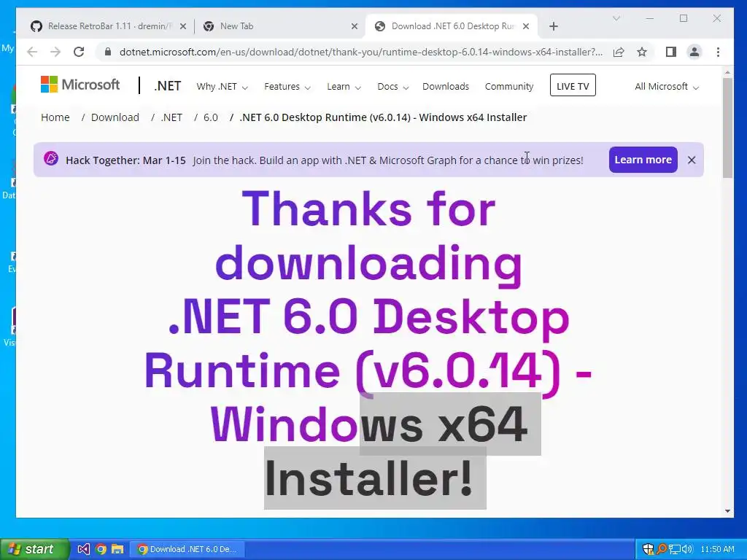
Task: Click the scrollbar up arrow
Action: point(727,72)
